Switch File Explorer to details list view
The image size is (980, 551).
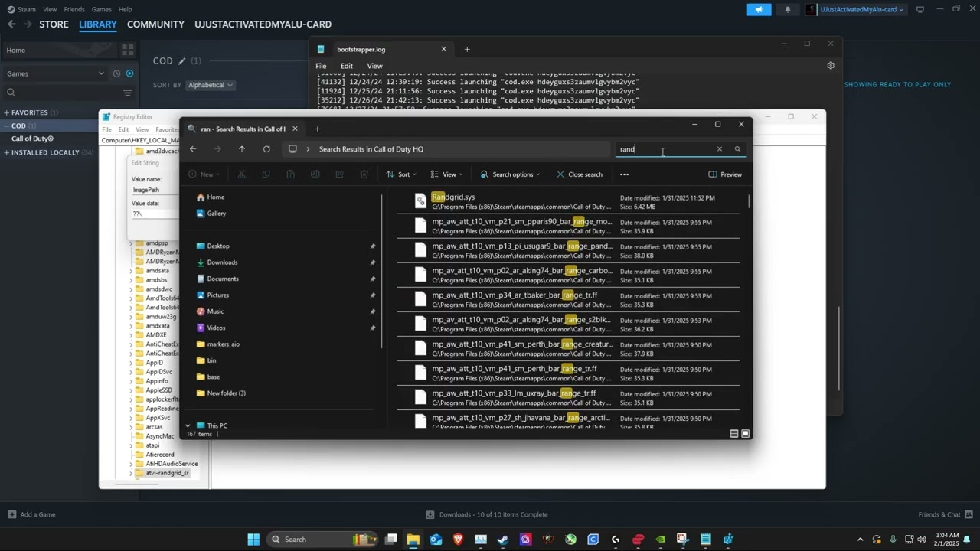point(734,434)
